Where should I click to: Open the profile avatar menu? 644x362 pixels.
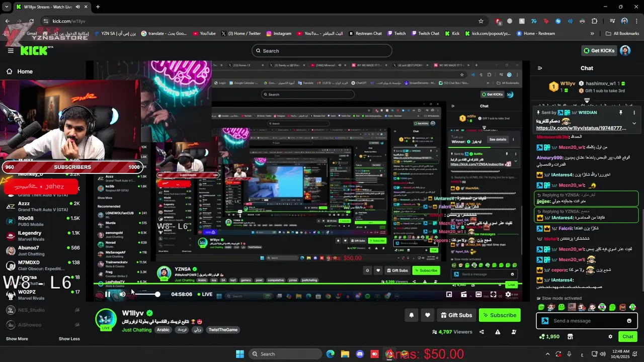pos(625,51)
